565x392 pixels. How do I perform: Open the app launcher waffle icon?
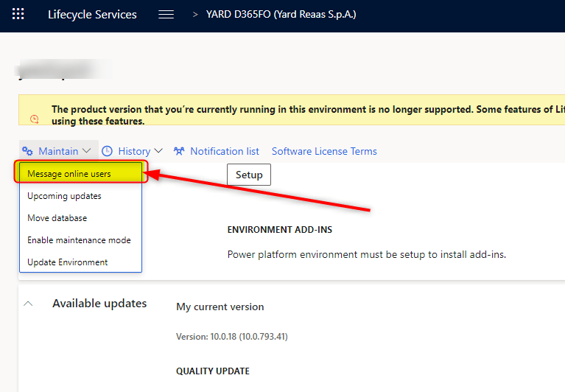[18, 14]
